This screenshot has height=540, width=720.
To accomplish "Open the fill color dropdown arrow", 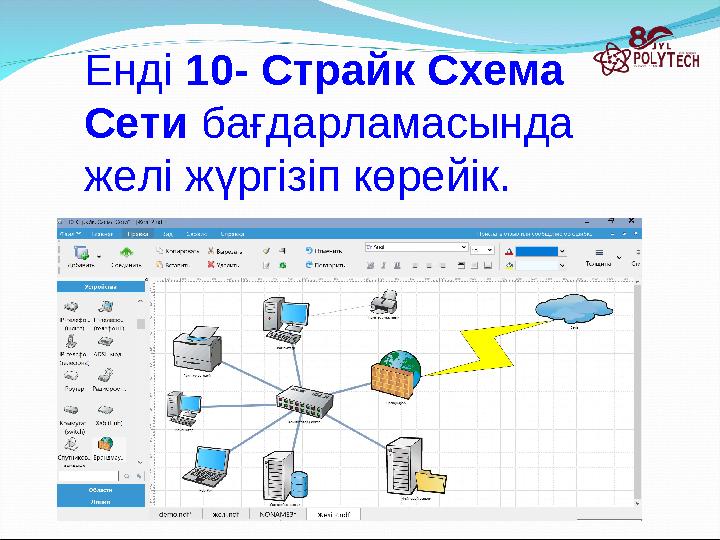I will click(562, 265).
